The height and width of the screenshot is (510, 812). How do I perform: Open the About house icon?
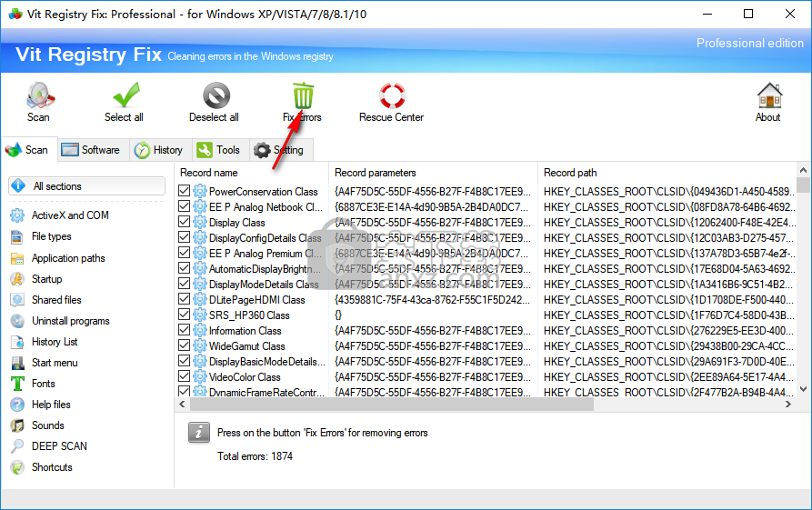click(x=769, y=95)
